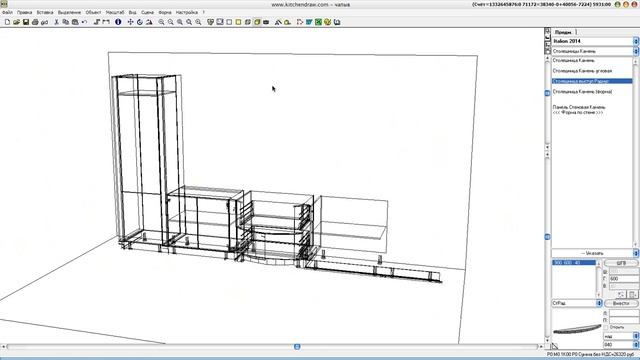Select the Move cross-arrows tool

131,22
